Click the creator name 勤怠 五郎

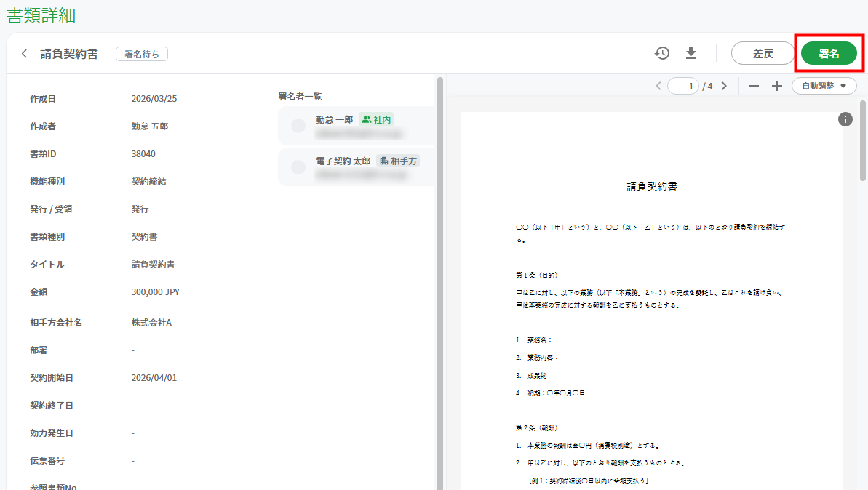(149, 126)
